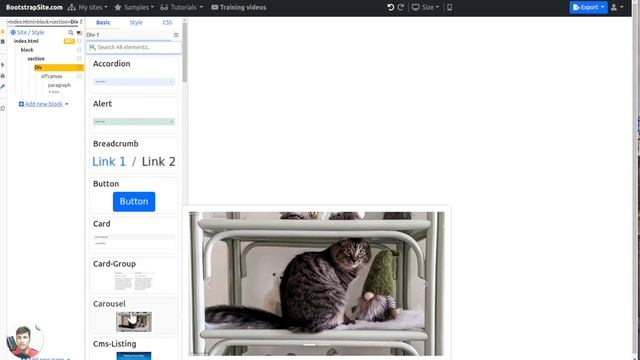Switch to the Style tab

click(x=136, y=22)
